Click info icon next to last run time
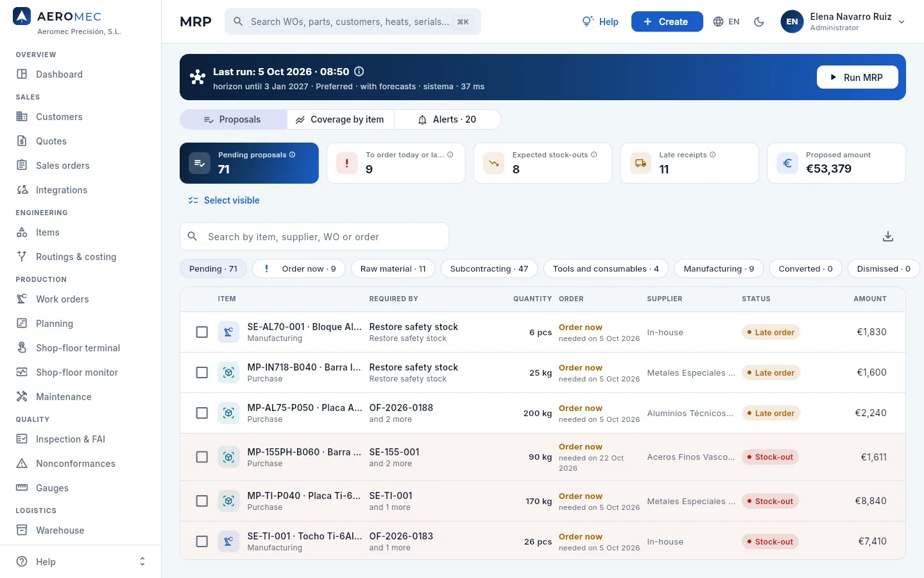Screen dimensions: 924x578 tap(359, 71)
